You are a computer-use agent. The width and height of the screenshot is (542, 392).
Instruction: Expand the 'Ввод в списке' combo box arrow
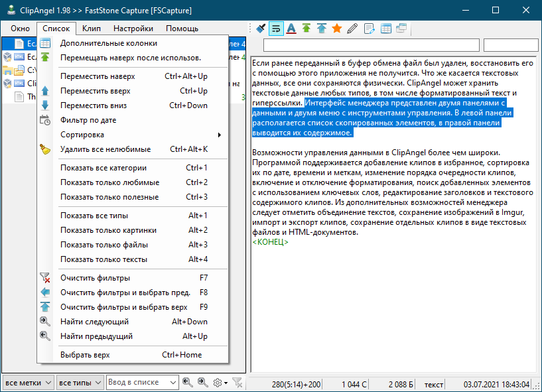click(173, 383)
